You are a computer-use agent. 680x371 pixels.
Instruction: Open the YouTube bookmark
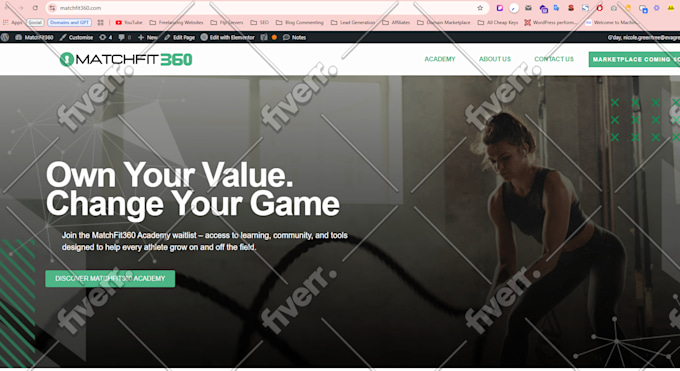[129, 22]
